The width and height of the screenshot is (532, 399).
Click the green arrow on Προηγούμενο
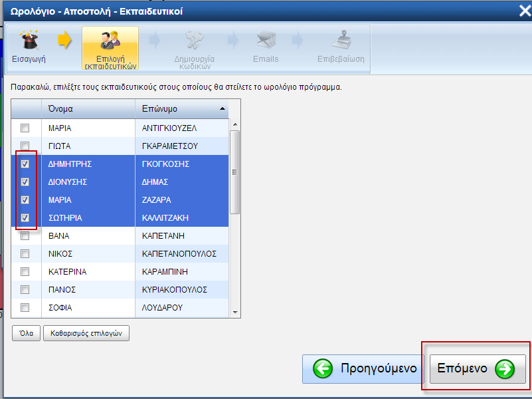(323, 369)
